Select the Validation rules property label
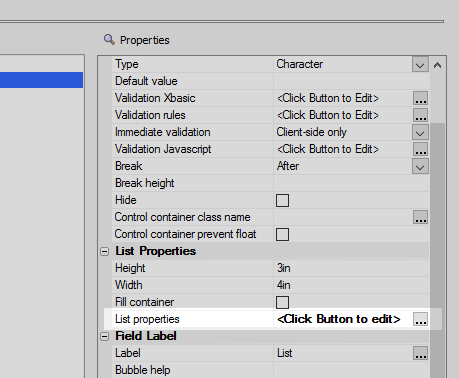 (150, 115)
